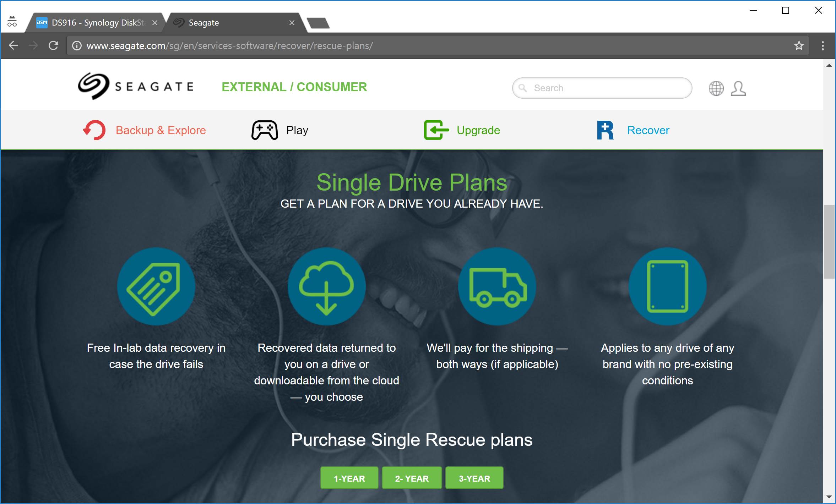Bookmark page with the star icon
836x504 pixels.
click(799, 46)
